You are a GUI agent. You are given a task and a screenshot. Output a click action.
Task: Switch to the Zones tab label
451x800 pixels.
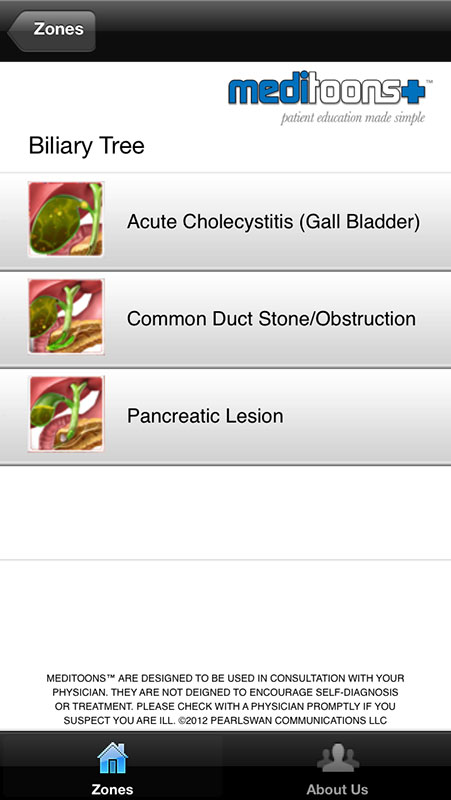(x=112, y=789)
